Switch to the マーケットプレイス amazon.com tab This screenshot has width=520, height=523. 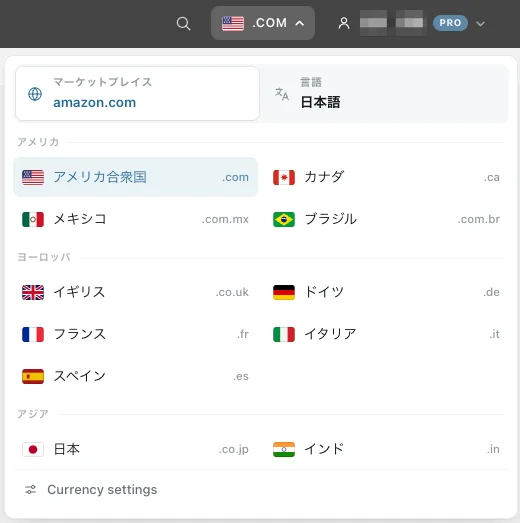137,94
